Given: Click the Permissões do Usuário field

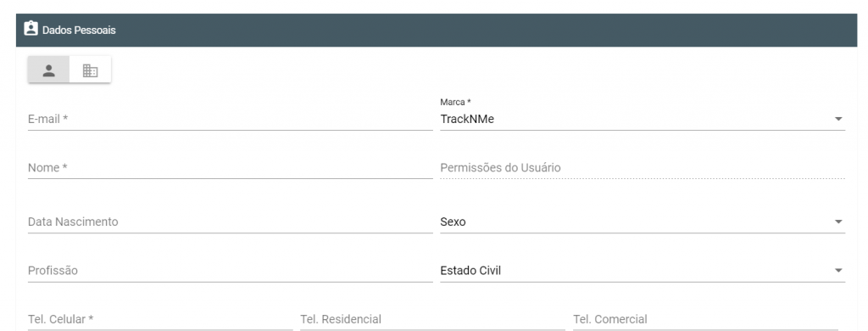Looking at the screenshot, I should tap(643, 167).
